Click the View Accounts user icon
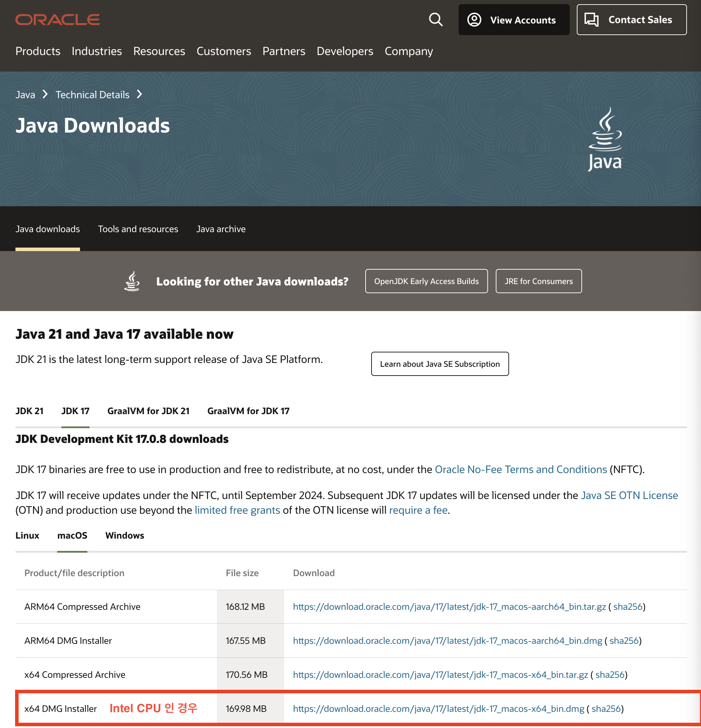Image resolution: width=701 pixels, height=728 pixels. (474, 20)
